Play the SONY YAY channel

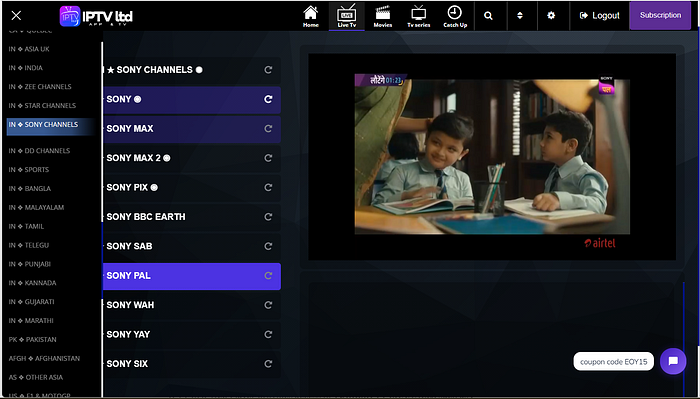coord(192,335)
